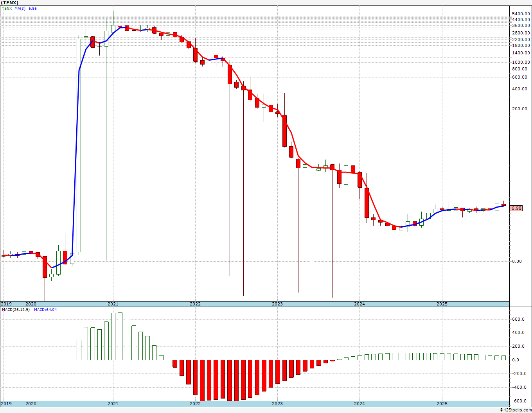Click 2023 on the price chart time axis
This screenshot has width=532, height=413.
[277, 304]
